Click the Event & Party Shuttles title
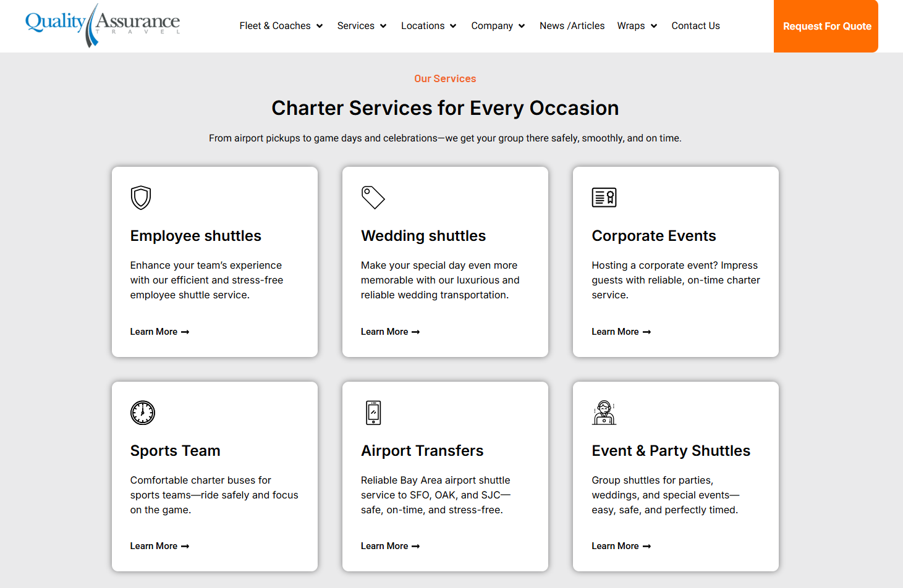This screenshot has width=903, height=588. [x=671, y=451]
